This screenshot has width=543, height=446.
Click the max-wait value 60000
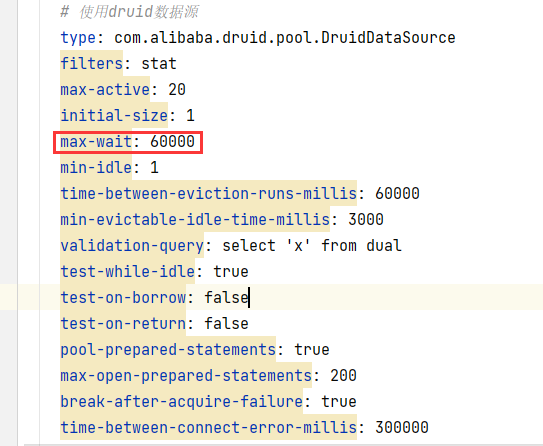pyautogui.click(x=172, y=142)
